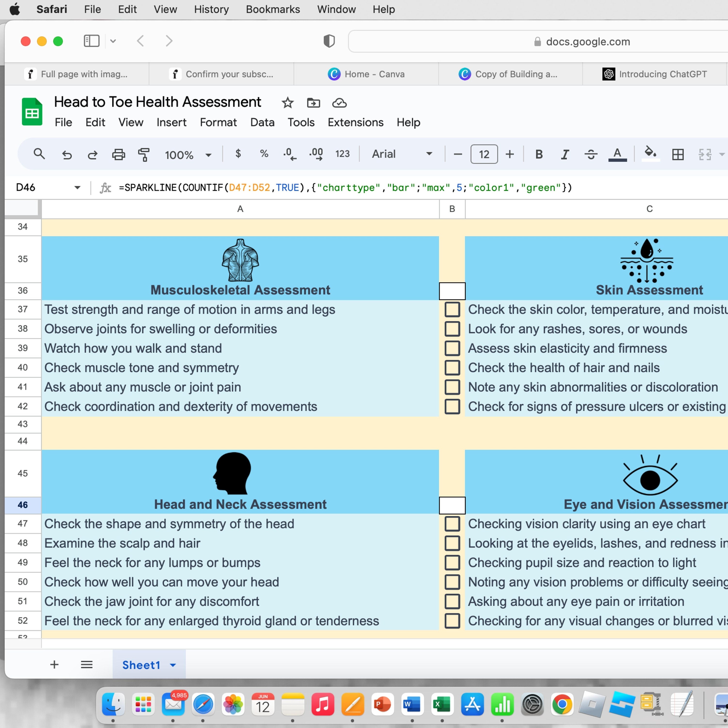This screenshot has height=728, width=728.
Task: Go forward in Safari history
Action: pos(169,41)
